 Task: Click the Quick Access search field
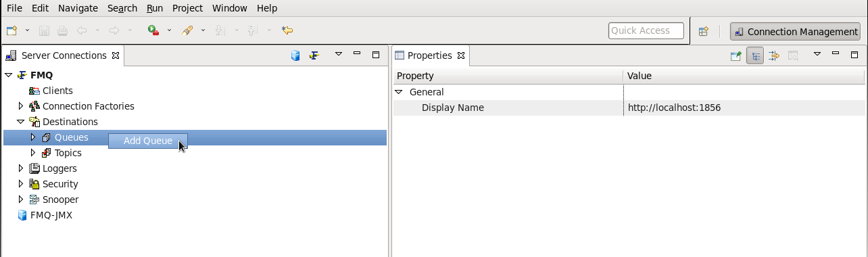tap(646, 30)
